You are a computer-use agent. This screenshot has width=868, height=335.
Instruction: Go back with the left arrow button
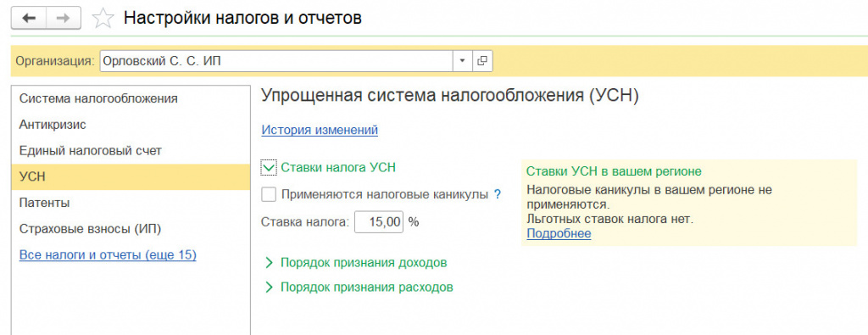(28, 18)
